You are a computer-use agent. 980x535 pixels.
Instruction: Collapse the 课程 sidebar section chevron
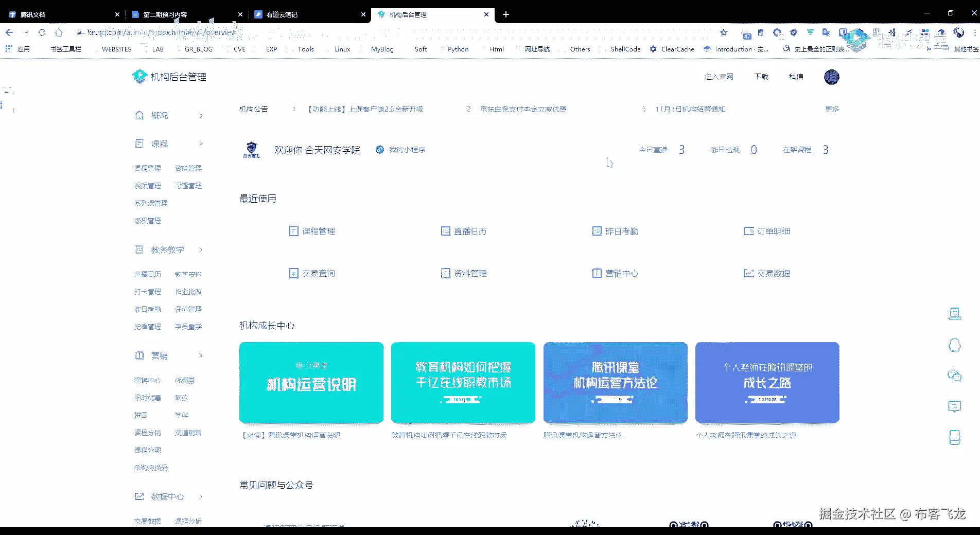[201, 144]
